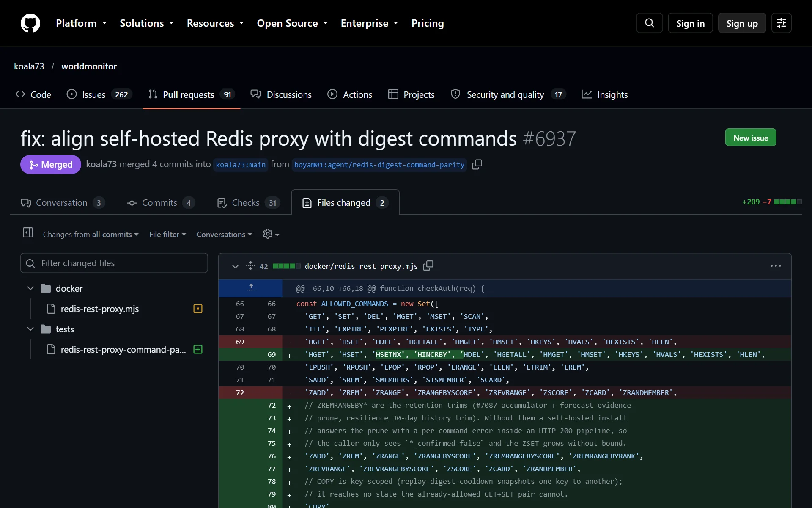
Task: Open the worldmonitor repository link
Action: [89, 66]
